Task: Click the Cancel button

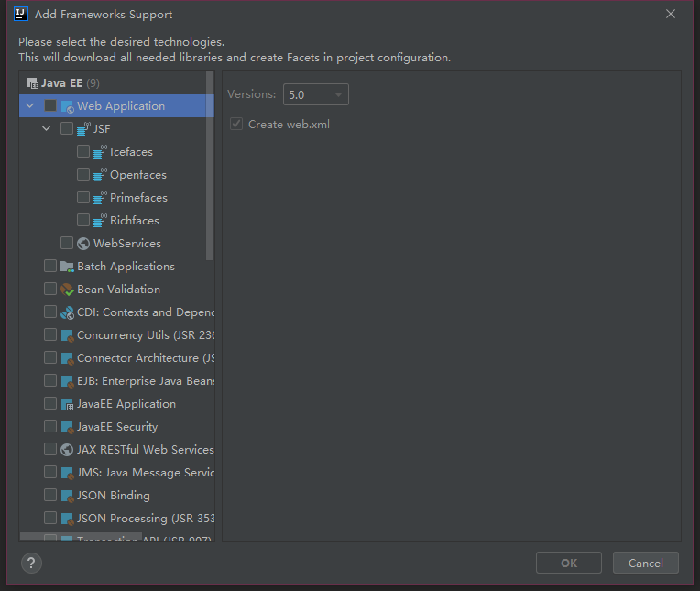Action: (x=646, y=563)
